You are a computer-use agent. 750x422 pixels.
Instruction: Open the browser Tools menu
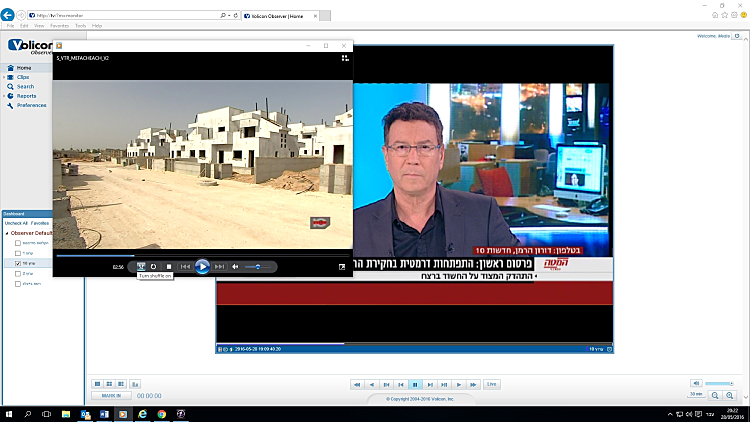pyautogui.click(x=80, y=26)
